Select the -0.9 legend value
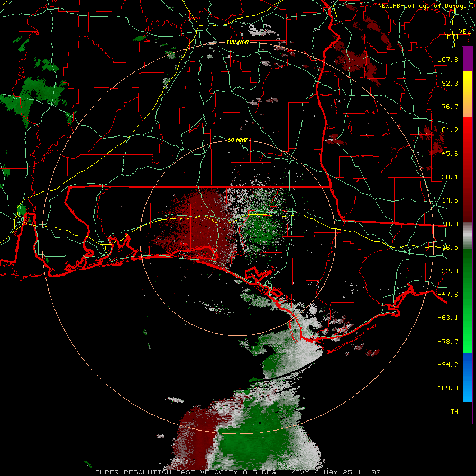This screenshot has height=476, width=476. coord(450,224)
